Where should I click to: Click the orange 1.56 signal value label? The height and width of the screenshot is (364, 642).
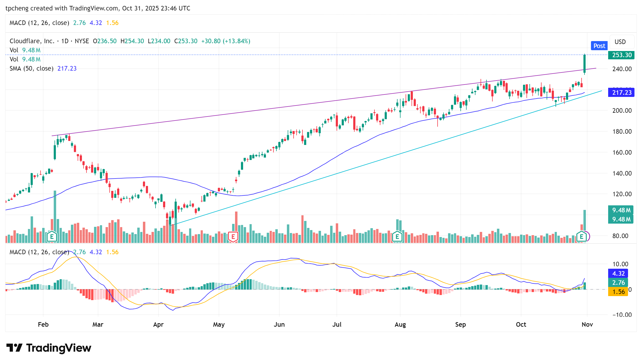(618, 292)
